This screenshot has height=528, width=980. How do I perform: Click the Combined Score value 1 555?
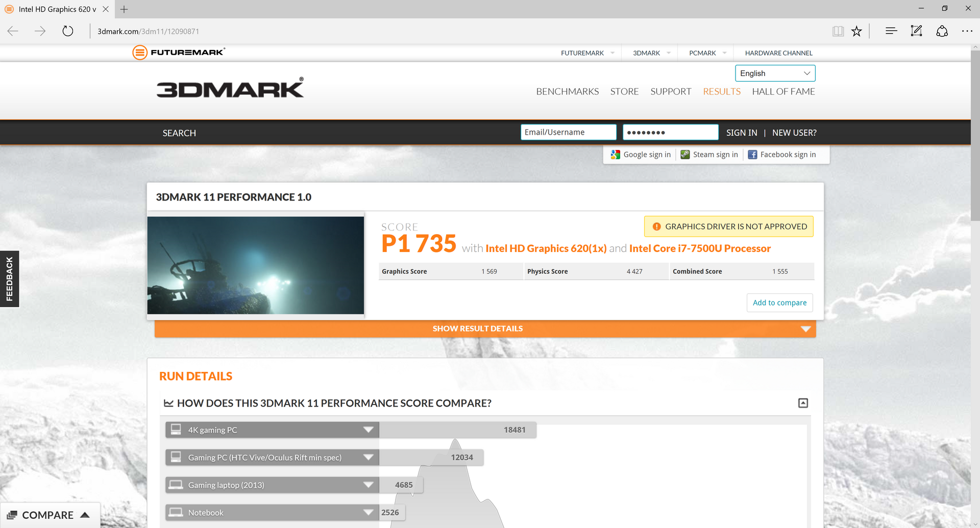pyautogui.click(x=780, y=271)
